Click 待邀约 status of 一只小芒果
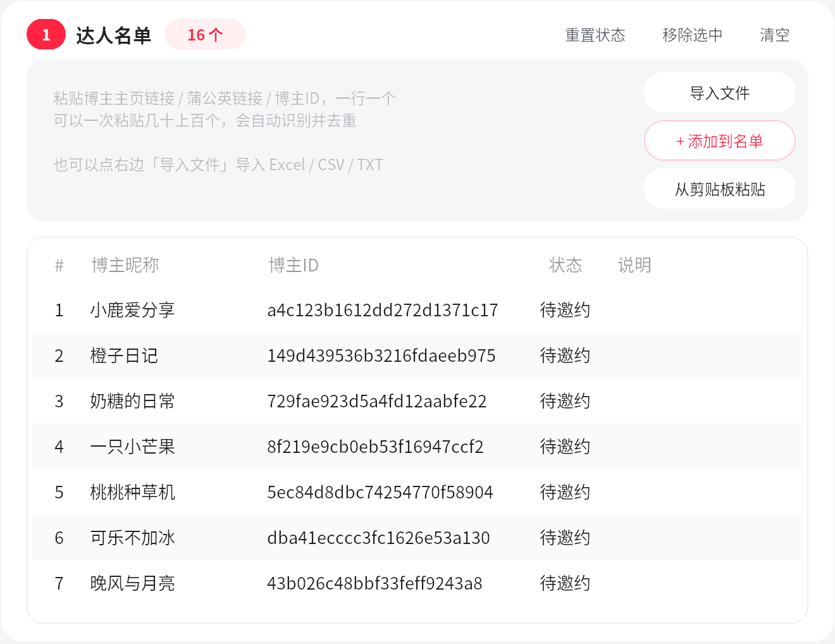835x644 pixels. 565,447
